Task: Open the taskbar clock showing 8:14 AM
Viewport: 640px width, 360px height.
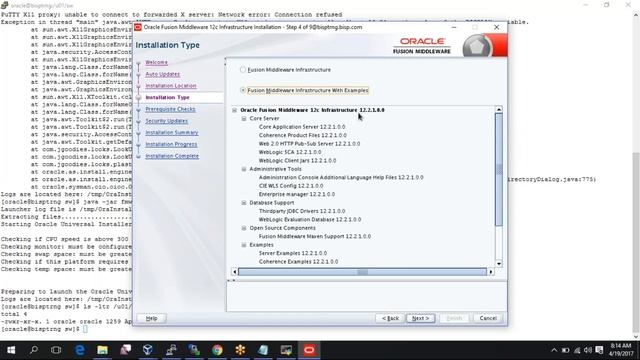Action: [x=621, y=350]
